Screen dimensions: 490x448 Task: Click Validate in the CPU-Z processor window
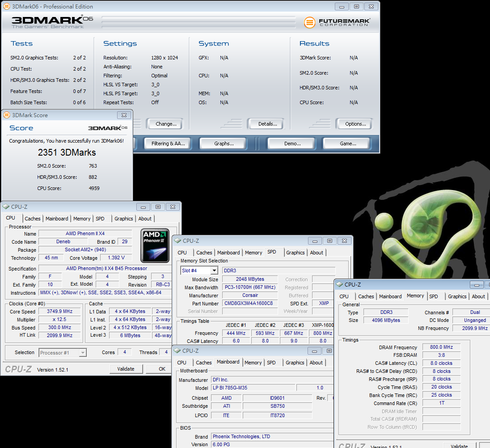[126, 369]
